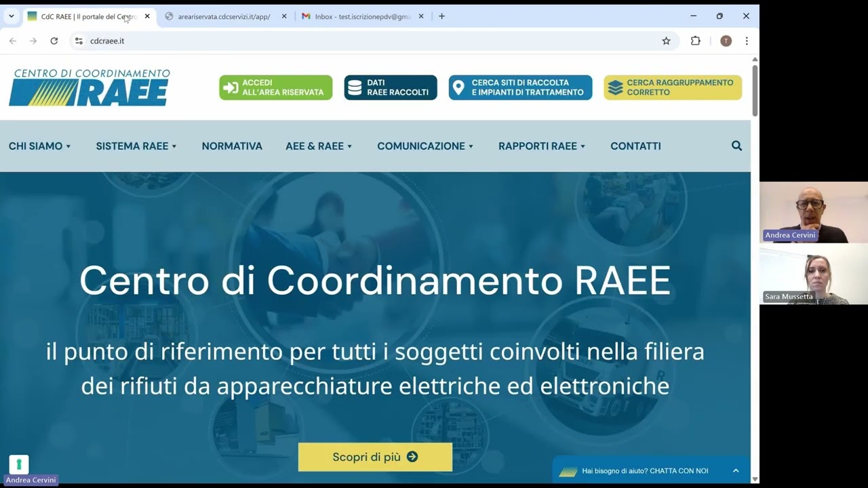The height and width of the screenshot is (488, 868).
Task: Click the database icon in Dati button
Action: 355,87
